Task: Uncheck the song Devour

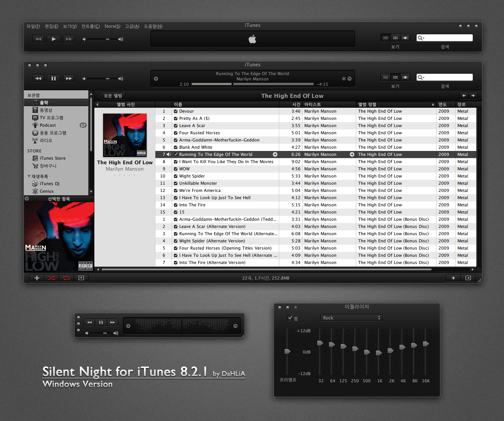Action: pos(176,112)
